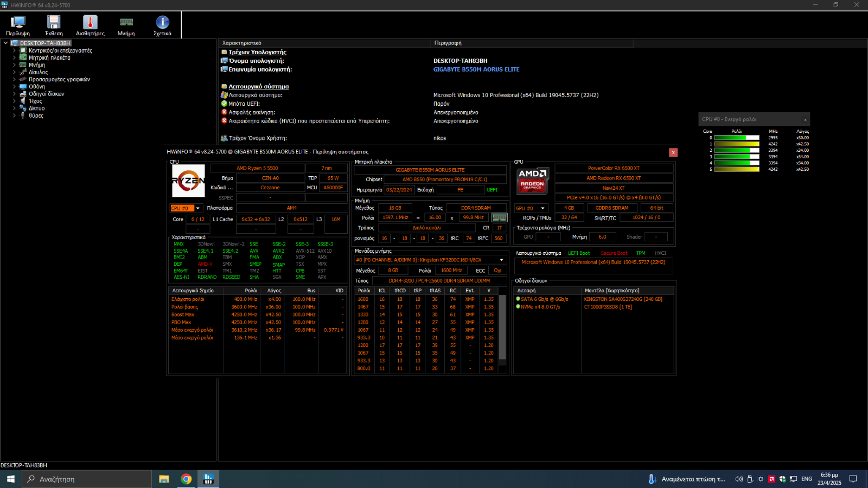Open the memory module Kingston KF3200C16D4 dropdown
Image resolution: width=868 pixels, height=488 pixels.
(x=430, y=260)
